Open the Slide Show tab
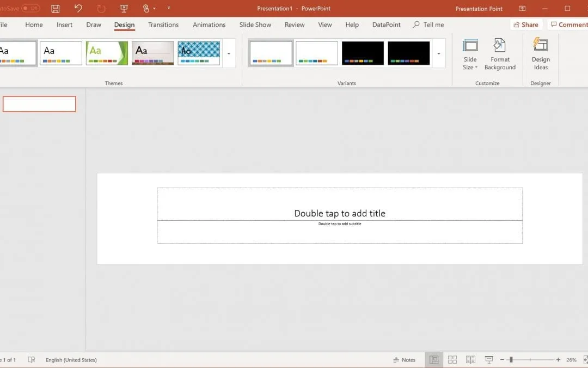The height and width of the screenshot is (368, 588). [x=255, y=25]
